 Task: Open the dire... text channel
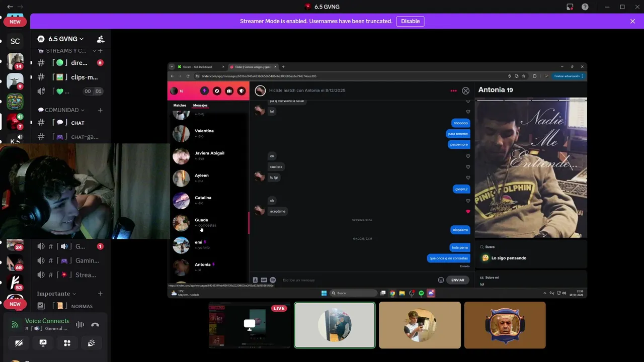(70, 63)
